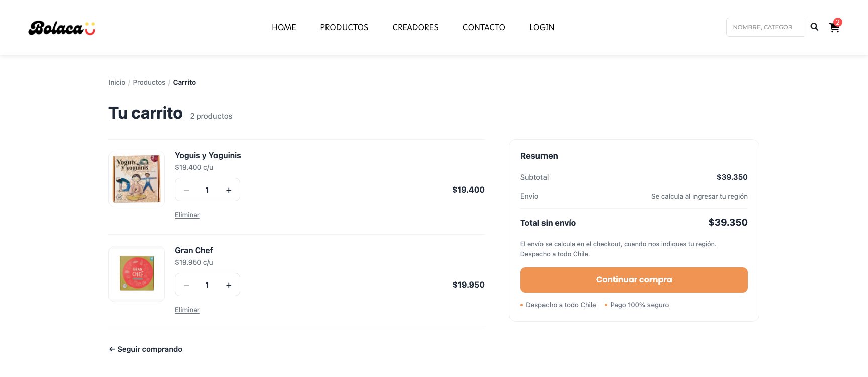
Task: Click the Yoguis y Yoguinis product title
Action: (208, 155)
